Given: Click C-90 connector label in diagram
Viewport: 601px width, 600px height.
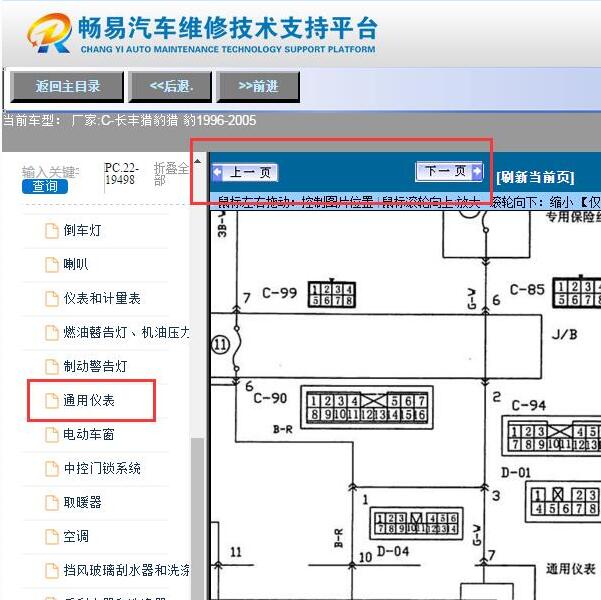Looking at the screenshot, I should point(270,398).
